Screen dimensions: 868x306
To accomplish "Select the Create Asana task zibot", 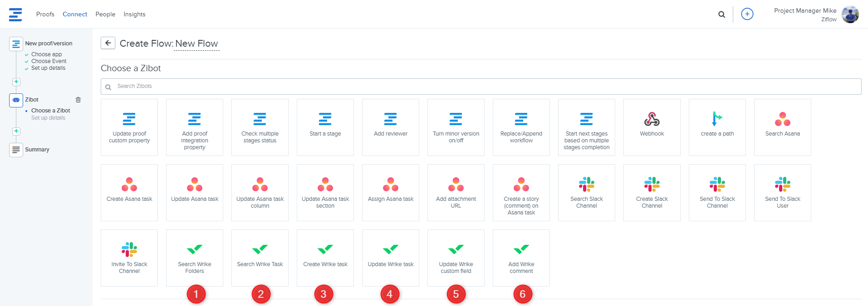I will pyautogui.click(x=129, y=192).
